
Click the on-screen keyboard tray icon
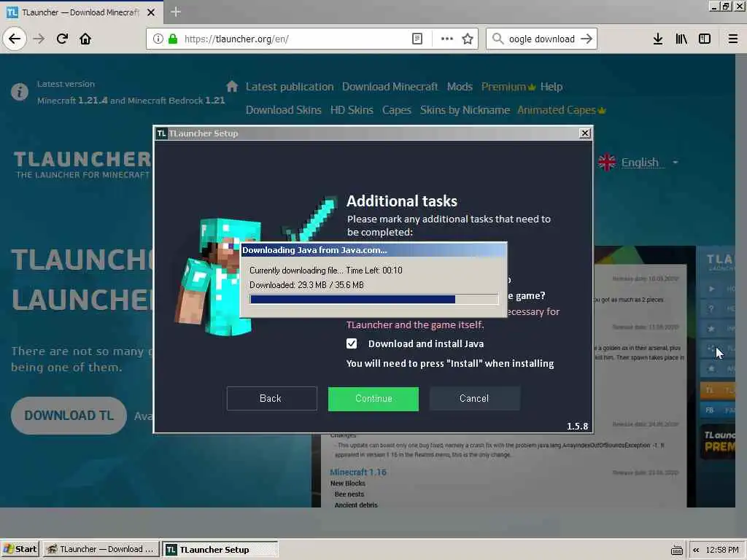676,550
